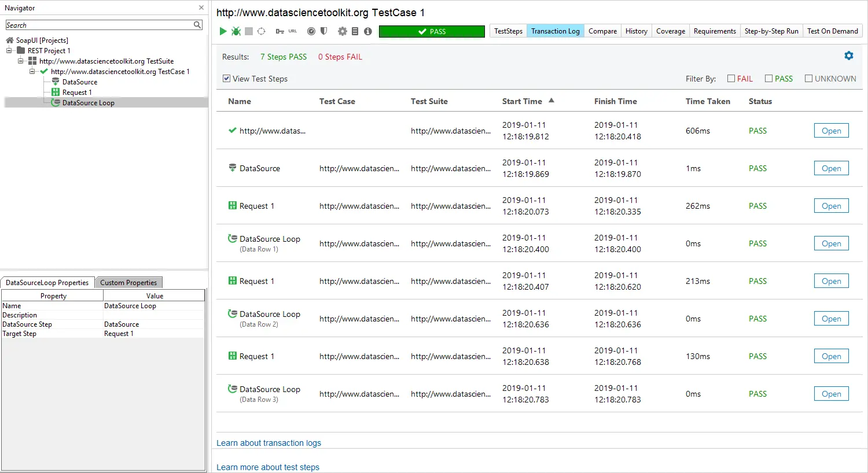This screenshot has width=868, height=473.
Task: Open the URL endpoint setting icon
Action: [281, 31]
